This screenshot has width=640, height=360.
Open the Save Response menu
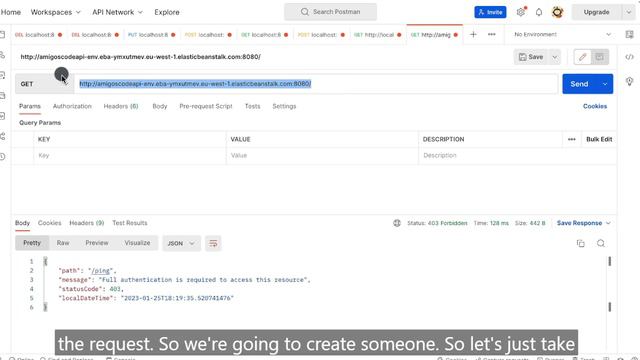pos(584,223)
